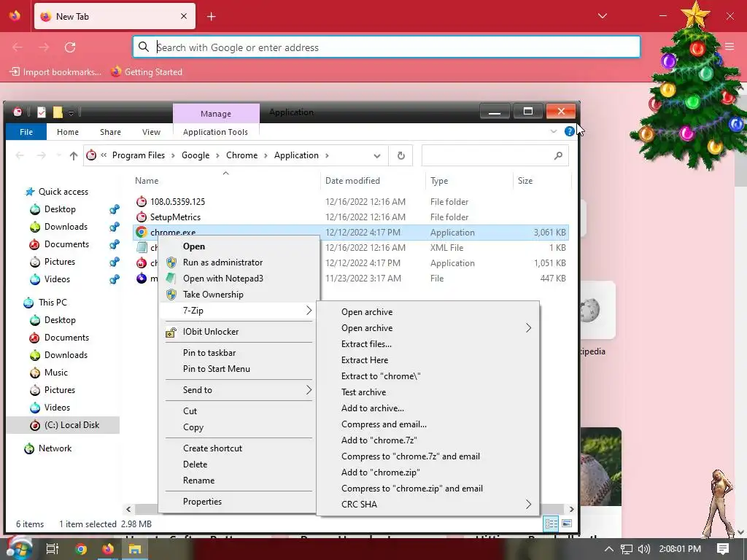This screenshot has height=560, width=747.
Task: Open Getting Started bookmark
Action: click(147, 72)
